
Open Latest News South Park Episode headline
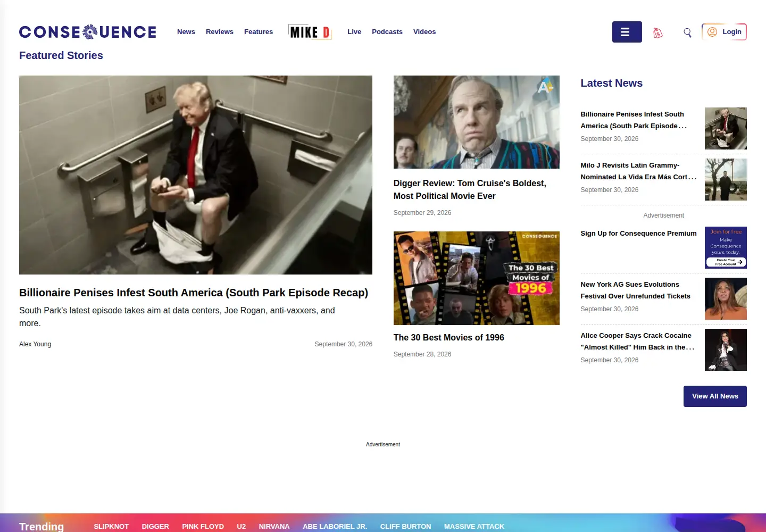634,120
